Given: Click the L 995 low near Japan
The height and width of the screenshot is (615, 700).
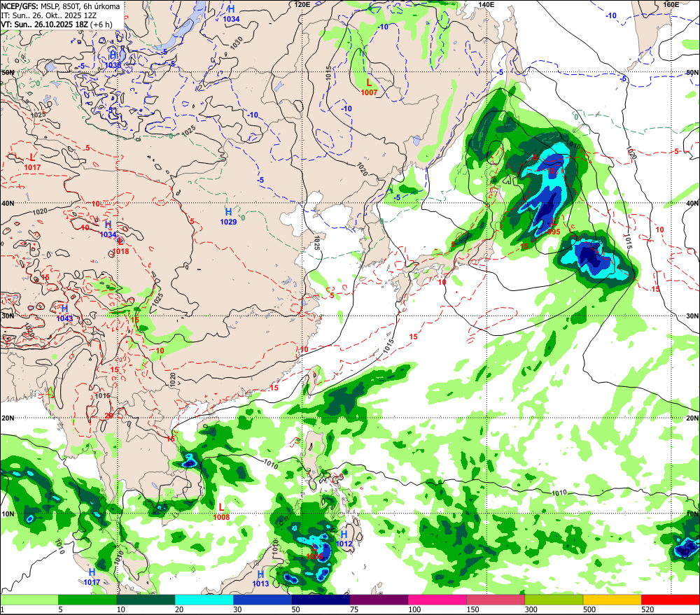Looking at the screenshot, I should pos(554,227).
